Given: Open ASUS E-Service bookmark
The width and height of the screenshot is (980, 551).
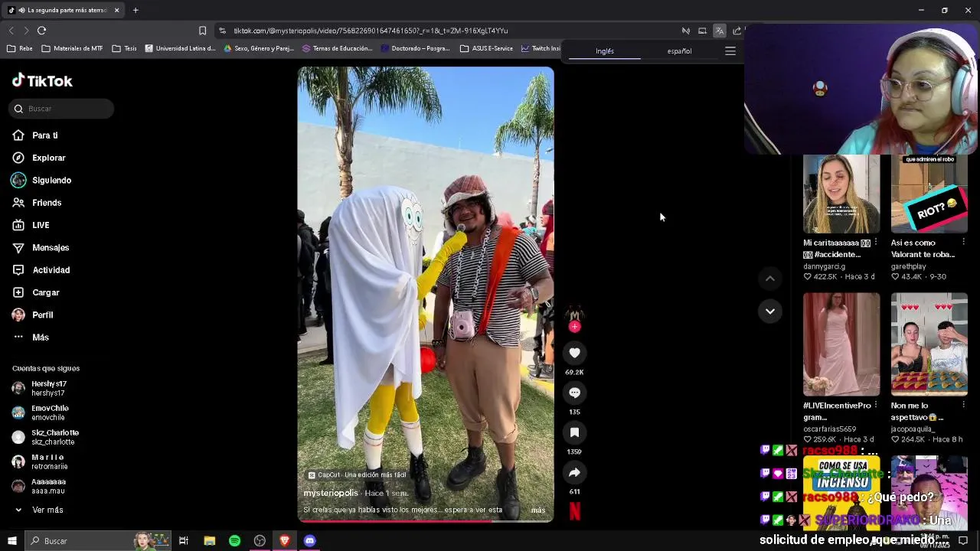Looking at the screenshot, I should pyautogui.click(x=486, y=48).
